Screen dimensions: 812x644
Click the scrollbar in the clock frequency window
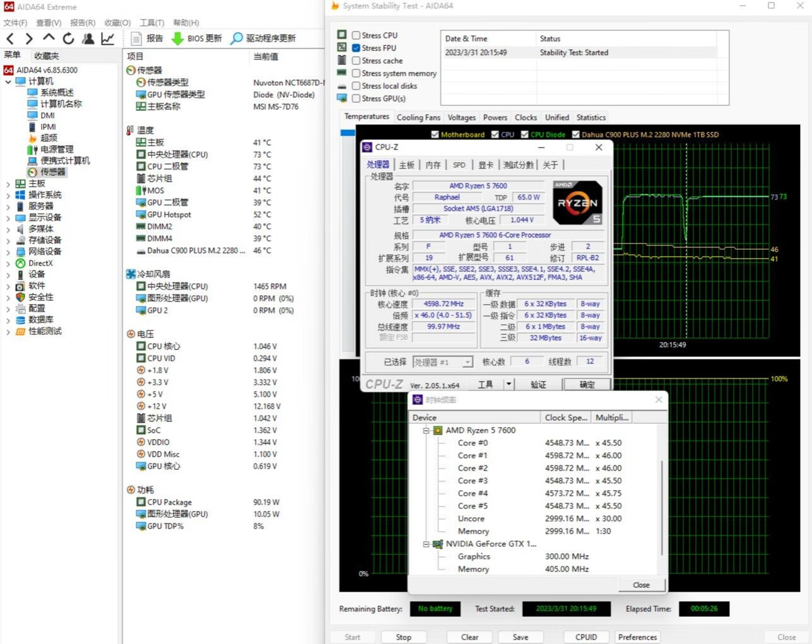(662, 508)
